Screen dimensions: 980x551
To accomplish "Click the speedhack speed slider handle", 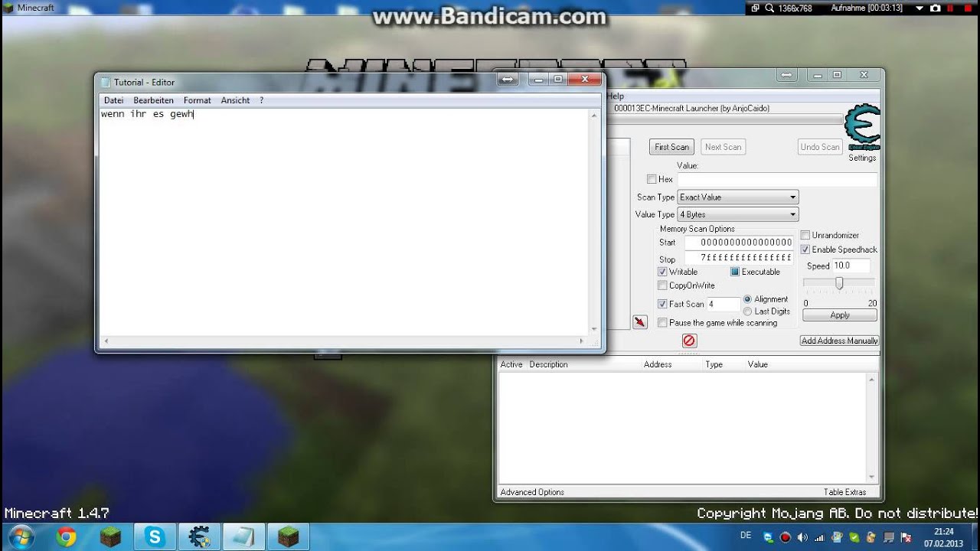I will (x=839, y=283).
